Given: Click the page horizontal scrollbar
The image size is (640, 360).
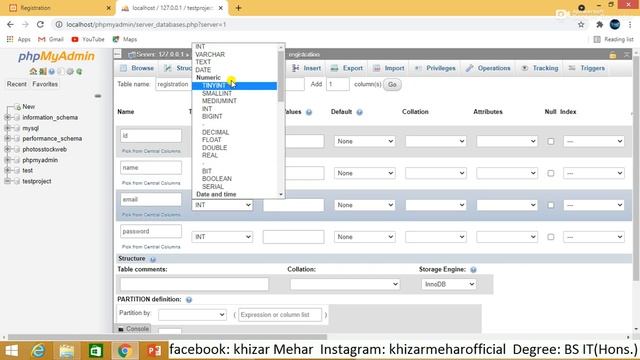Looking at the screenshot, I should point(167,337).
